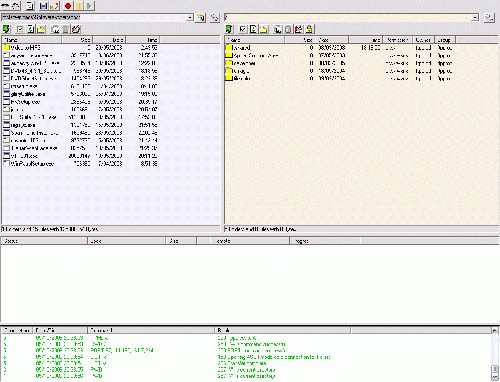
Task: Click the green arrow icon in the left pane toolbar
Action: click(x=6, y=29)
